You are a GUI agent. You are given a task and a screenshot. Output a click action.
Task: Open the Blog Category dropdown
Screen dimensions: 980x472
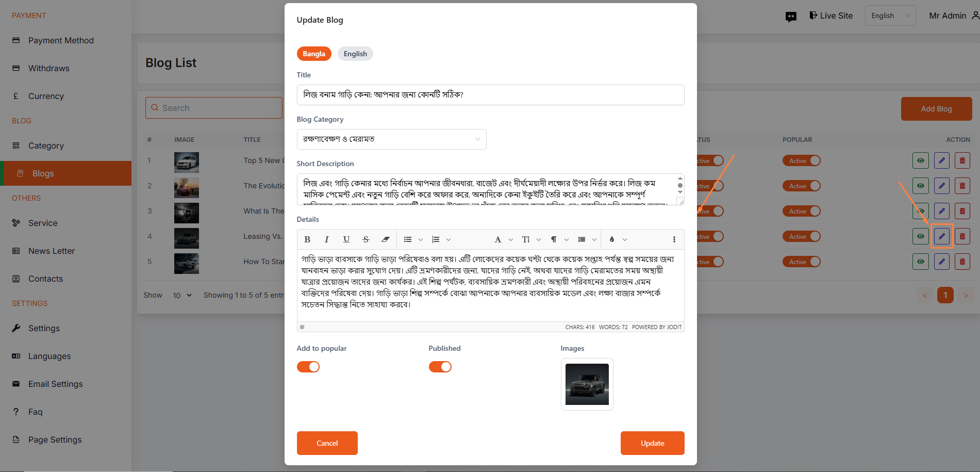click(392, 139)
